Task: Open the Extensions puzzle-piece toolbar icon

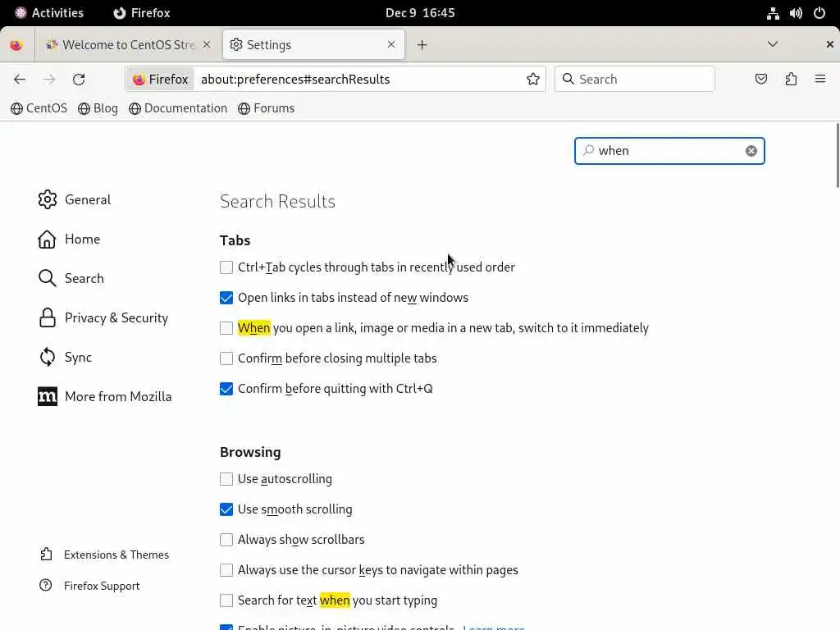Action: pyautogui.click(x=791, y=80)
